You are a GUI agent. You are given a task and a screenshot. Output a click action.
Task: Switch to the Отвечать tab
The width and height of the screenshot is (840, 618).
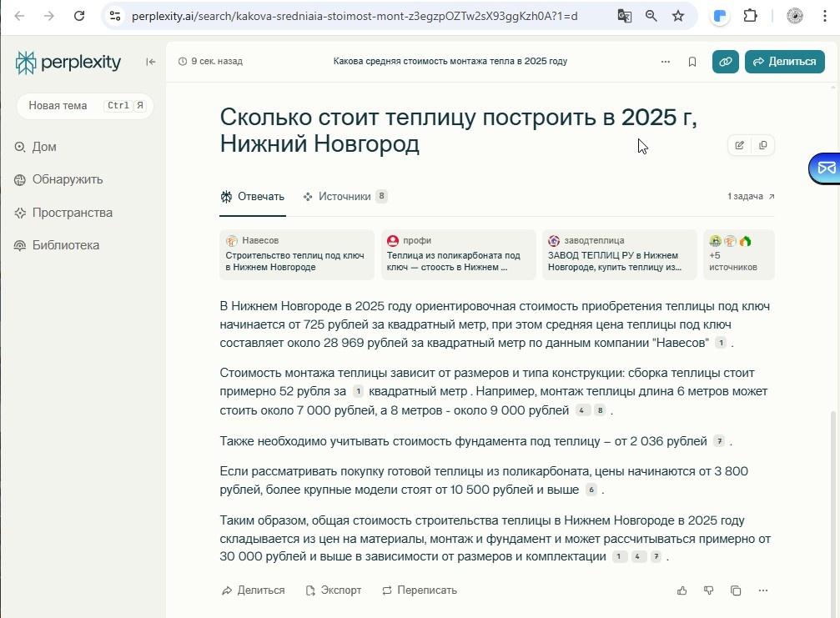point(252,197)
